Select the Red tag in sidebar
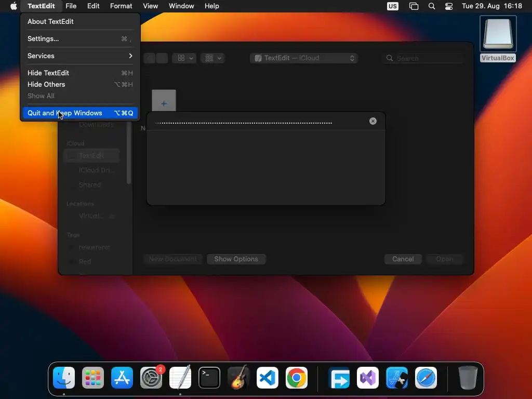The height and width of the screenshot is (399, 532). pos(91,261)
